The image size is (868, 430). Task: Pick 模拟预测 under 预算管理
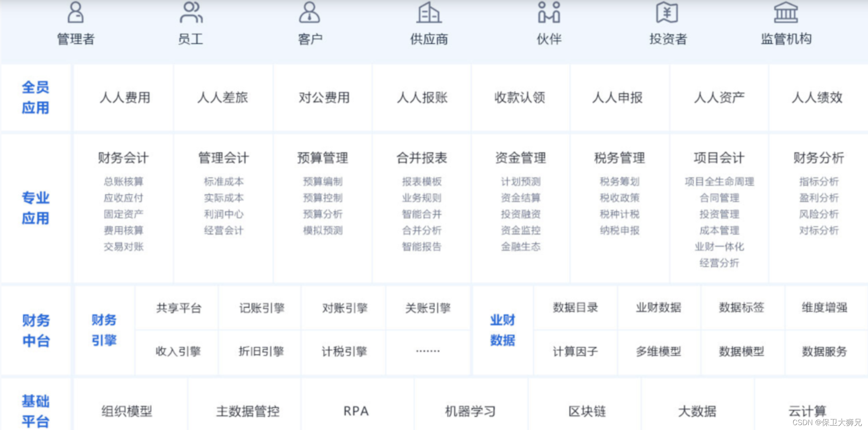pos(323,230)
